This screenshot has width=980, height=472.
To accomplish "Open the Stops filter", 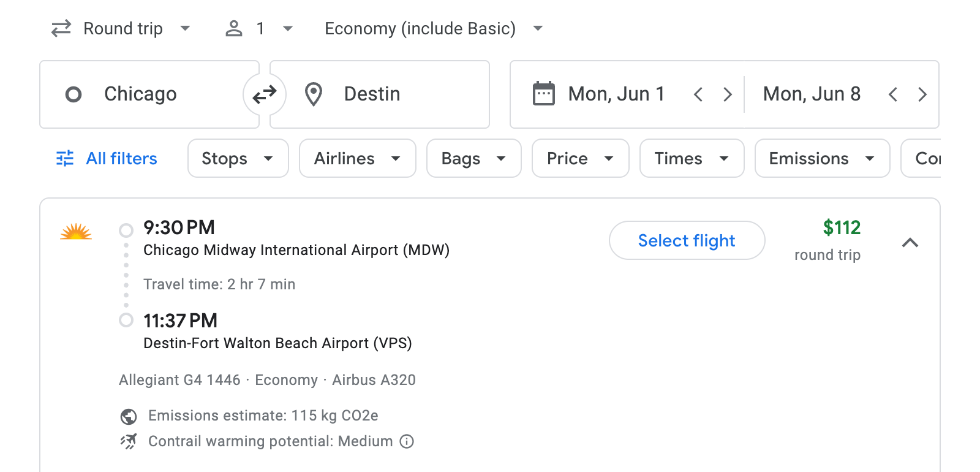I will click(238, 158).
